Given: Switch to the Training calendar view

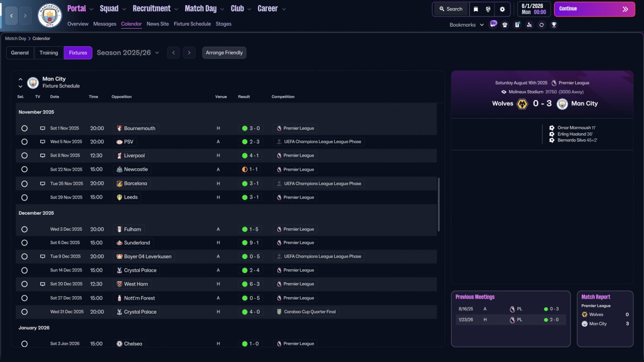Looking at the screenshot, I should coord(49,53).
